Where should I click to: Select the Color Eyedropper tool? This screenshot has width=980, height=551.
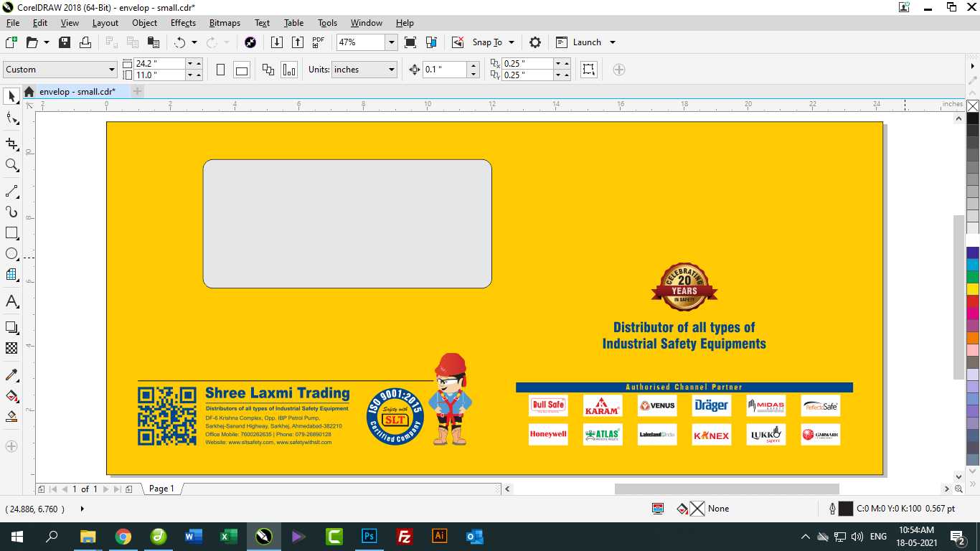click(11, 375)
